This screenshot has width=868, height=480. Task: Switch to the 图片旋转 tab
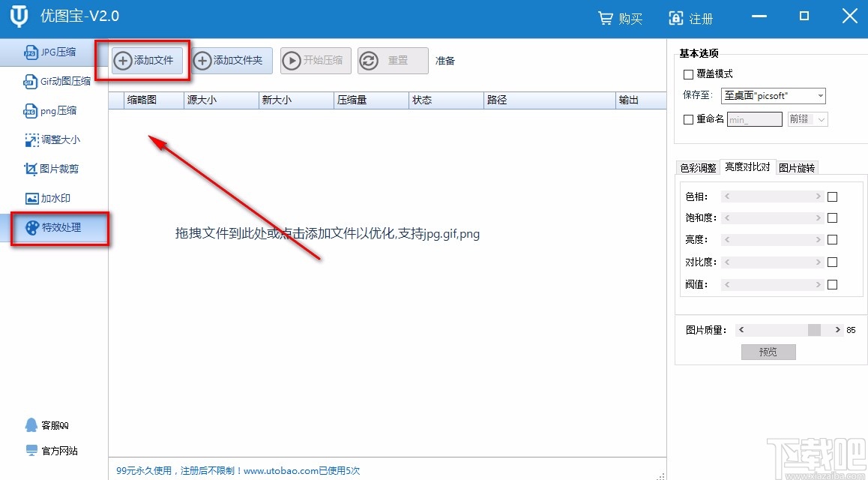(x=797, y=167)
